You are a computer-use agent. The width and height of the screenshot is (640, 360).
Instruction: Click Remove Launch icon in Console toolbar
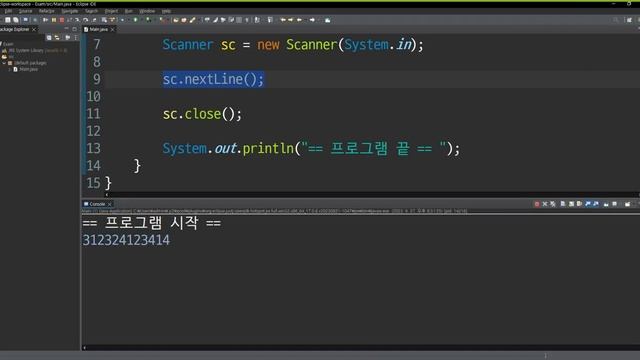click(545, 204)
